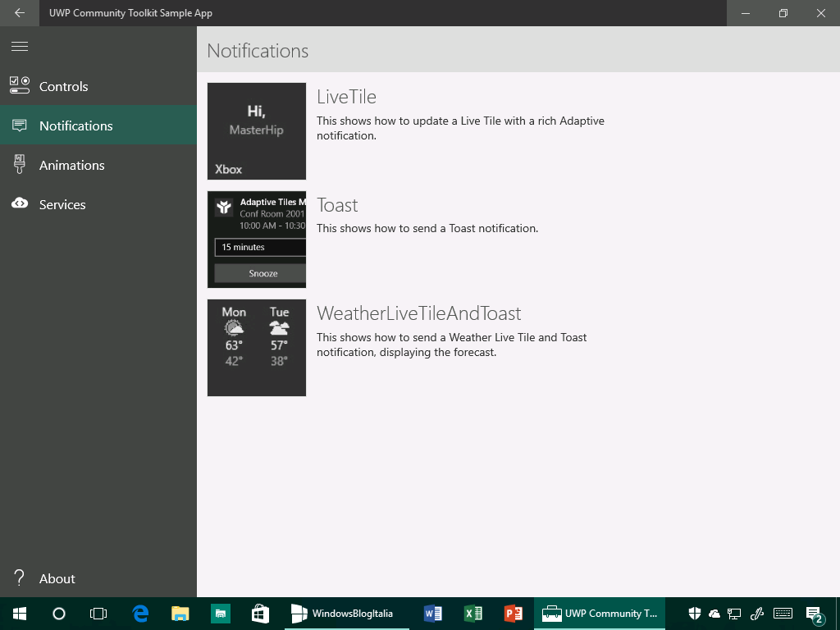Screen dimensions: 840x630
Task: Switch to WindowsBlogItalia taskbar app
Action: click(x=347, y=614)
